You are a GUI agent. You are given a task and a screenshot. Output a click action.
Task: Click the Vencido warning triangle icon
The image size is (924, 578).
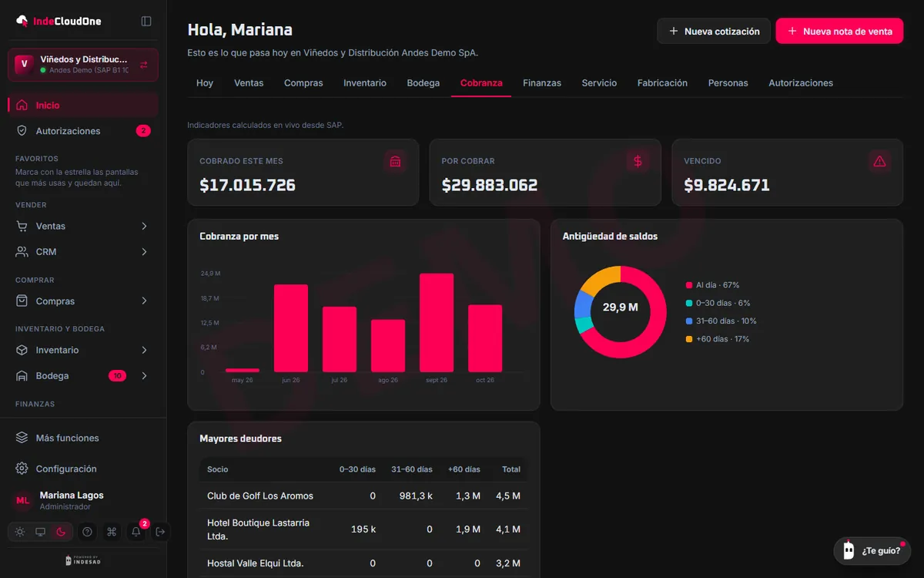point(879,161)
